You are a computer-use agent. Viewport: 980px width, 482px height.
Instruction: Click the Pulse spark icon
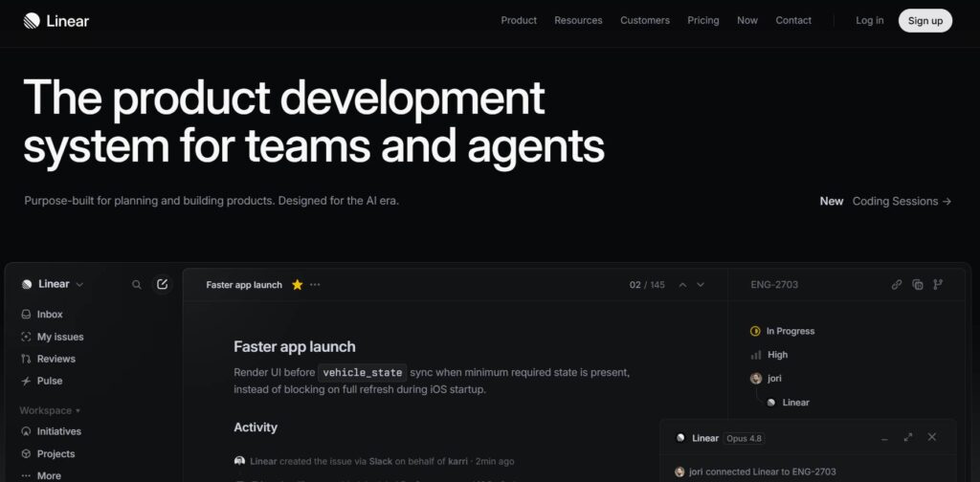point(26,381)
